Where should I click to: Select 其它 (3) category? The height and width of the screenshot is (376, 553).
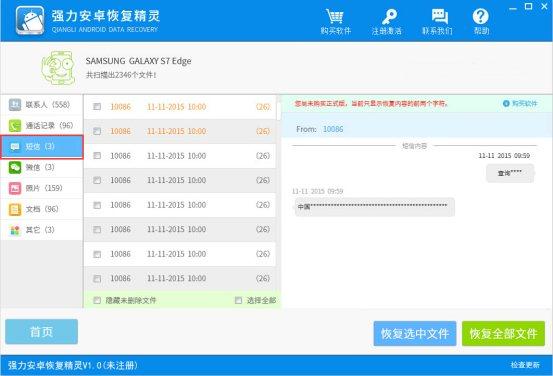[42, 230]
